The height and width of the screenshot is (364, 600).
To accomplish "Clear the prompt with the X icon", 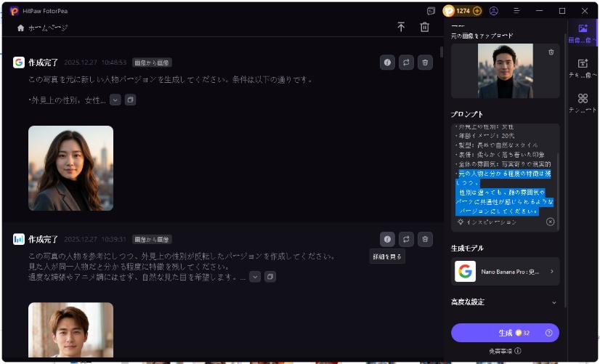I will coord(550,222).
